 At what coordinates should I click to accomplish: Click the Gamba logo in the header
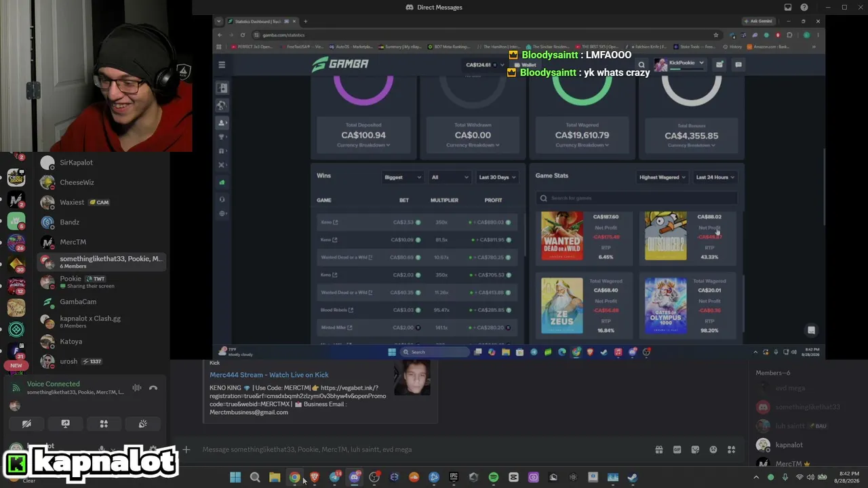(340, 64)
